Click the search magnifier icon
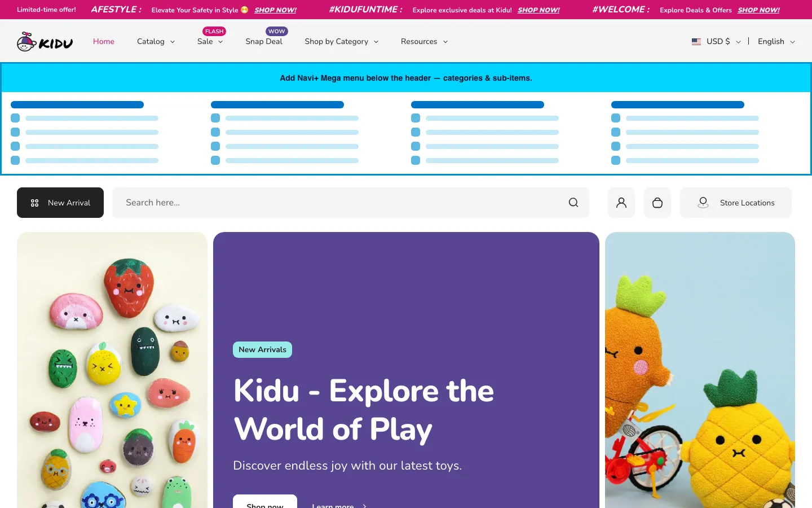This screenshot has height=508, width=812. click(x=573, y=203)
